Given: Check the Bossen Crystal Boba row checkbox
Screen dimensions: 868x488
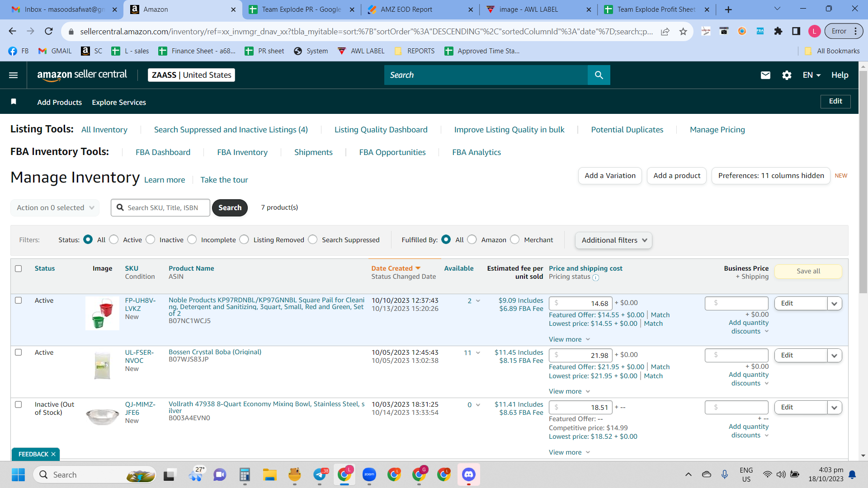Looking at the screenshot, I should pos(19,352).
